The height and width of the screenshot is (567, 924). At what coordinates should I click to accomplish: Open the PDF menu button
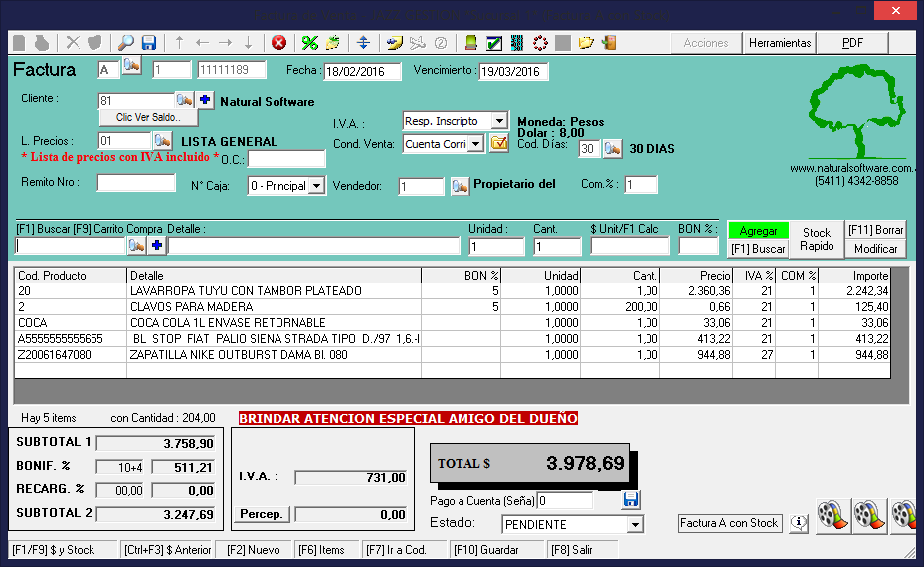[852, 43]
